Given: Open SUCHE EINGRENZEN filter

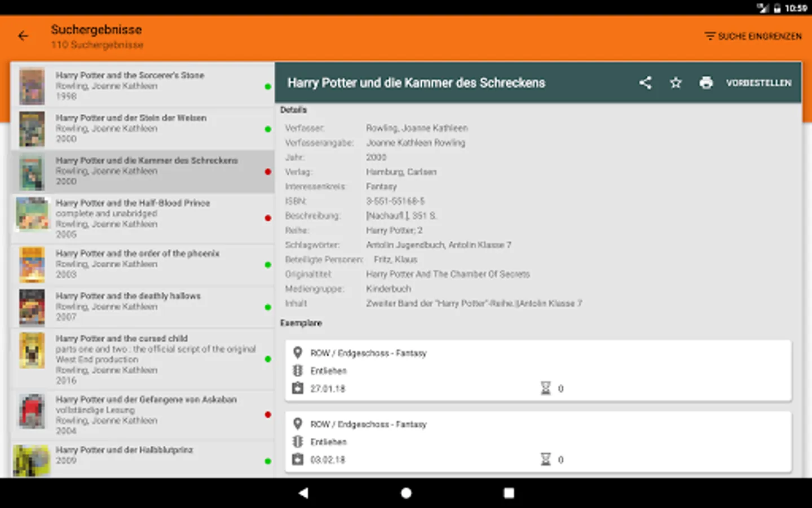Looking at the screenshot, I should tap(753, 36).
